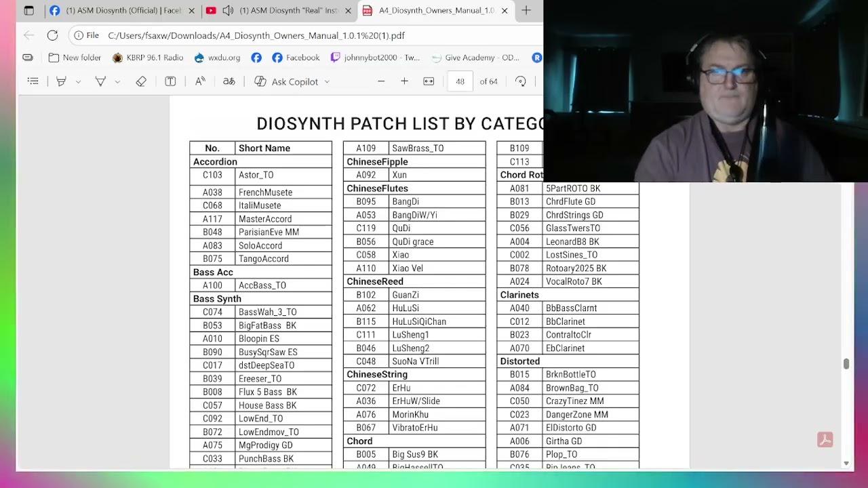This screenshot has height=488, width=868.
Task: Close the YouTube ASM Diosynth tab
Action: [348, 11]
